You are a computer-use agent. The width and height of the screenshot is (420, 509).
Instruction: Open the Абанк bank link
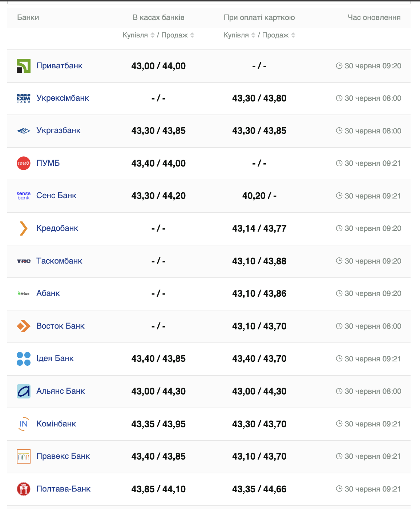(48, 293)
